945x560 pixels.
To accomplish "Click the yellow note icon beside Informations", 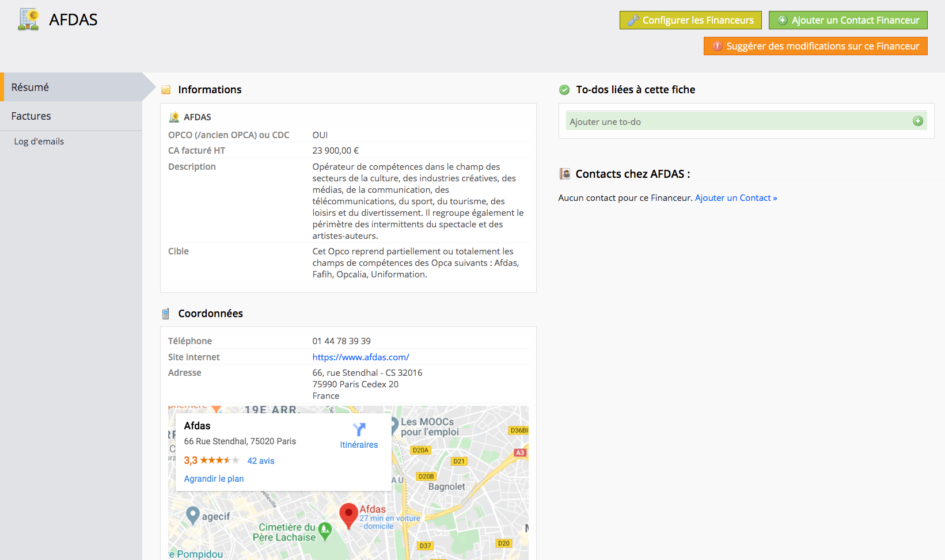I will 166,90.
